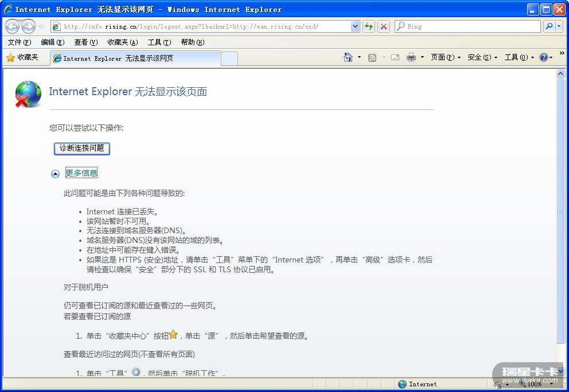Click the Home page icon
This screenshot has width=569, height=392.
348,57
